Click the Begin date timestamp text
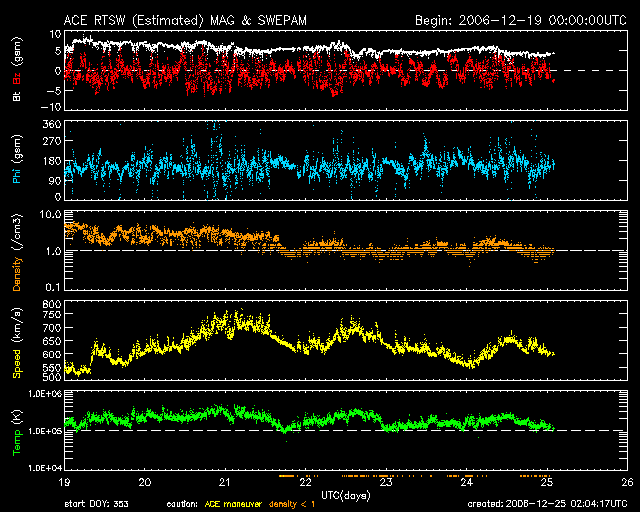This screenshot has width=640, height=512. pos(509,20)
